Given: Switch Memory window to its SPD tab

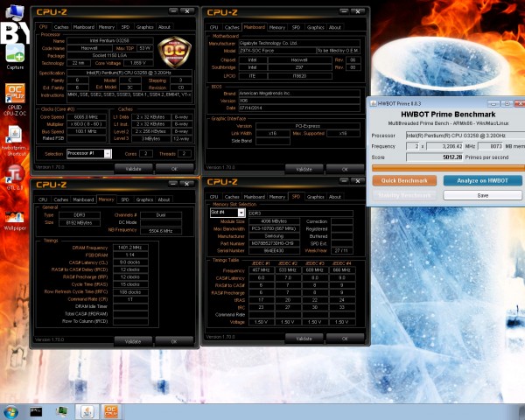Looking at the screenshot, I should tap(125, 199).
